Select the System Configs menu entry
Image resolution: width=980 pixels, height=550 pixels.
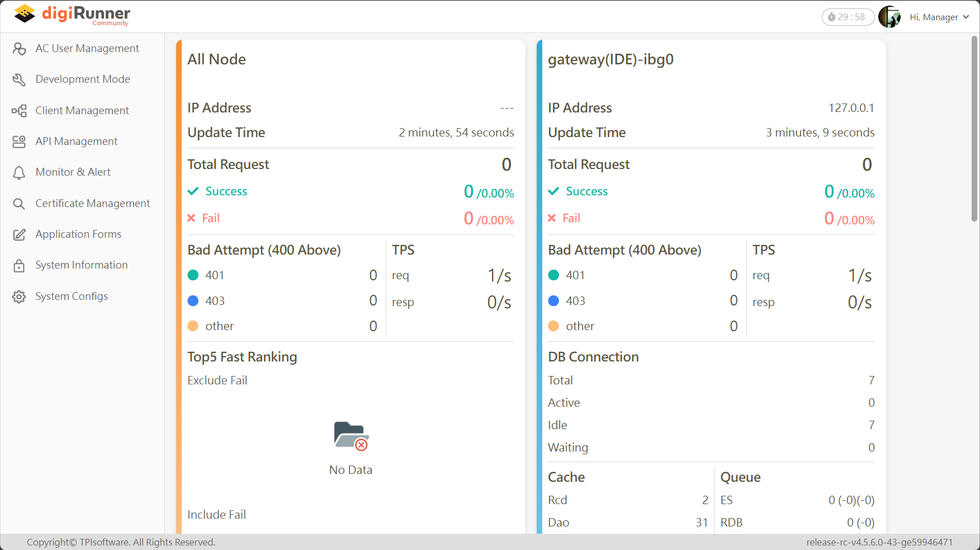click(72, 297)
